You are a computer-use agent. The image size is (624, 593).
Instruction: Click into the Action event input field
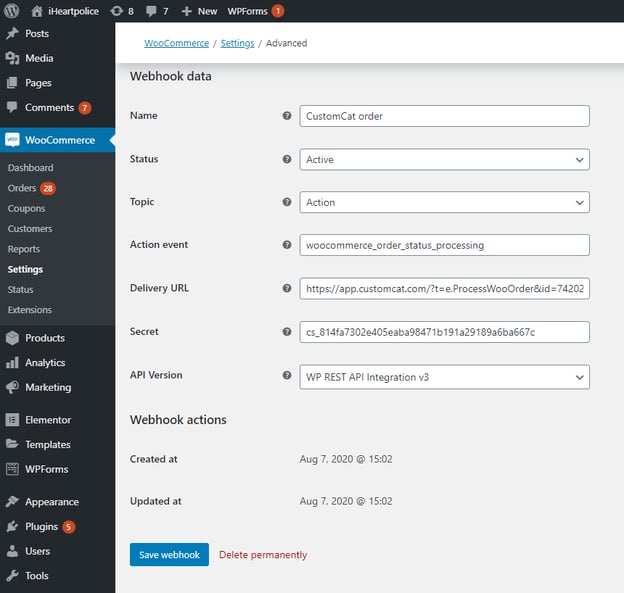click(x=444, y=245)
